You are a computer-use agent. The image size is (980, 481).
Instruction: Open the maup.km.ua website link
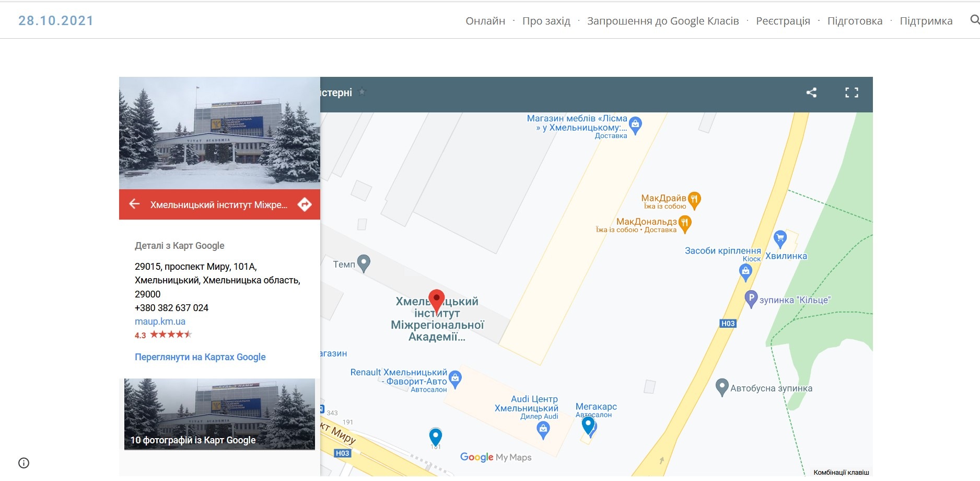tap(160, 322)
